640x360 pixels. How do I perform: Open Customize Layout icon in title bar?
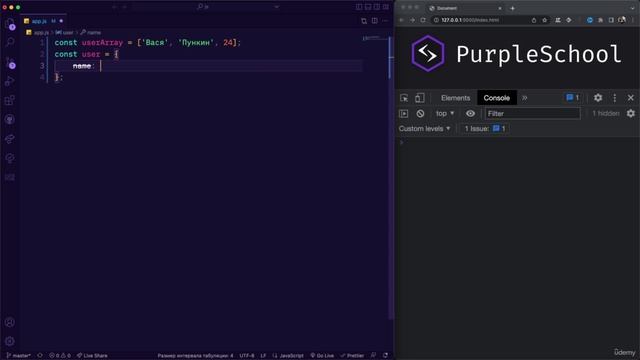(x=386, y=7)
